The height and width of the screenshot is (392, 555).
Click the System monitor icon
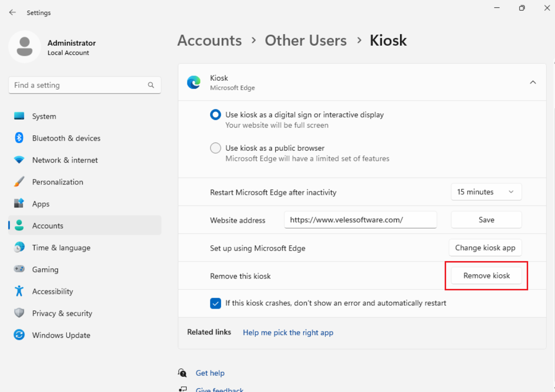19,116
